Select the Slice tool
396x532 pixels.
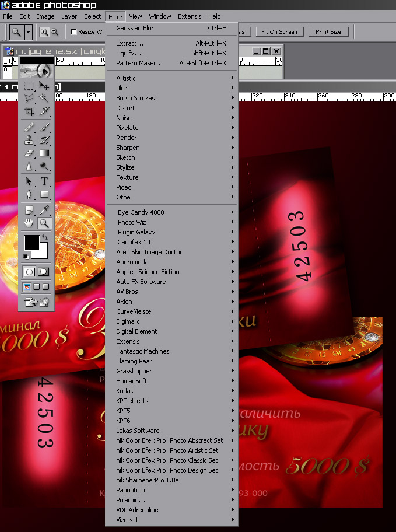pos(44,111)
